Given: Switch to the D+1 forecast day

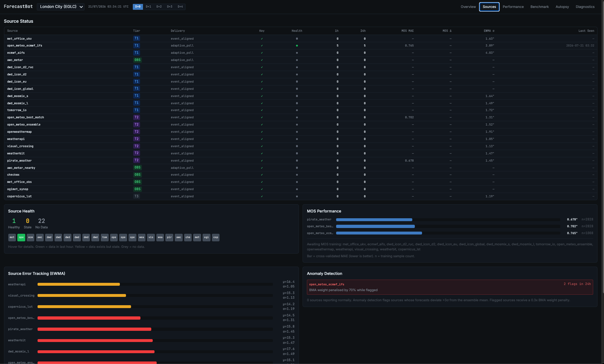Looking at the screenshot, I should click(x=148, y=6).
